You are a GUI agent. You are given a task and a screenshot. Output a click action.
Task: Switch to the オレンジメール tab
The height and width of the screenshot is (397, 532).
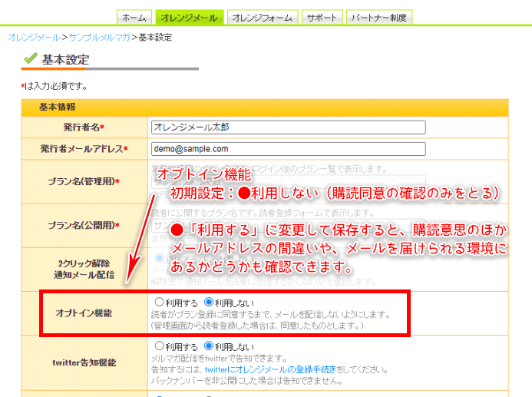coord(190,18)
